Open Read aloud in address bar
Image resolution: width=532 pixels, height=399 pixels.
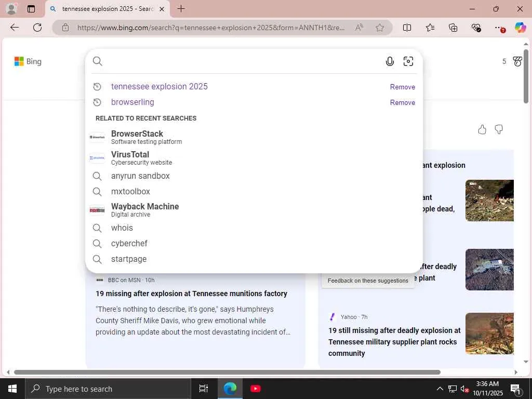(359, 28)
